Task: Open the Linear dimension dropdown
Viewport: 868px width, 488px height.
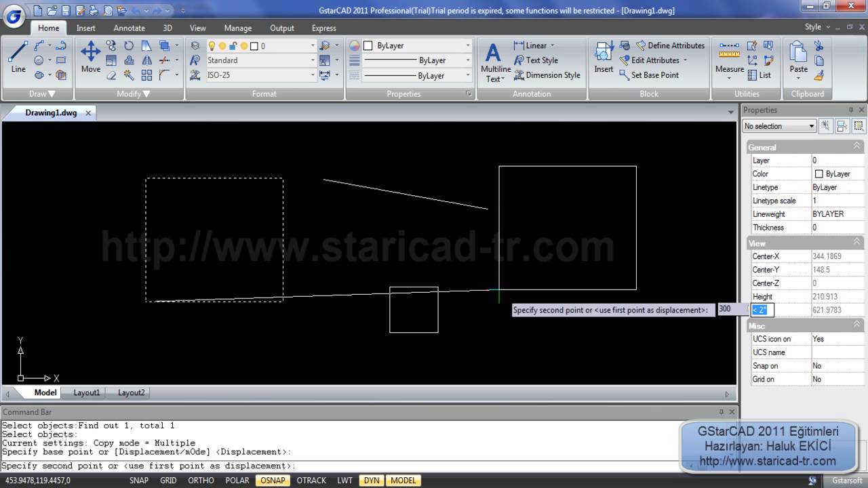Action: tap(552, 45)
